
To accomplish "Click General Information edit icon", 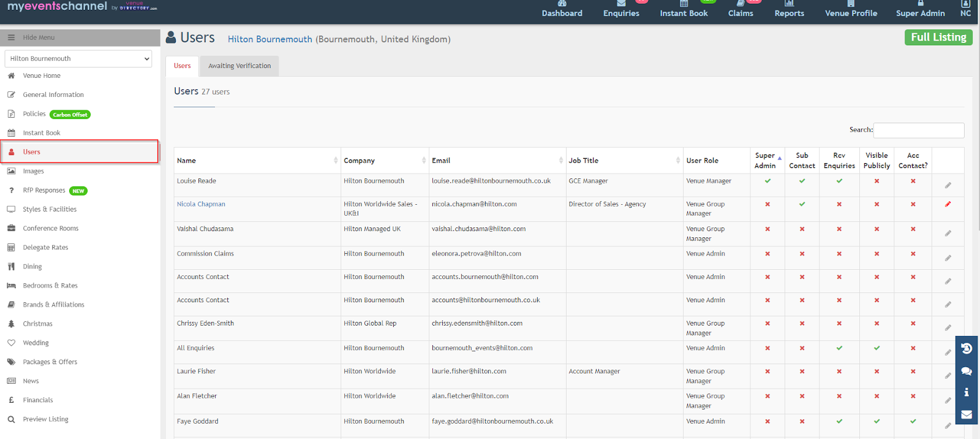I will (11, 94).
